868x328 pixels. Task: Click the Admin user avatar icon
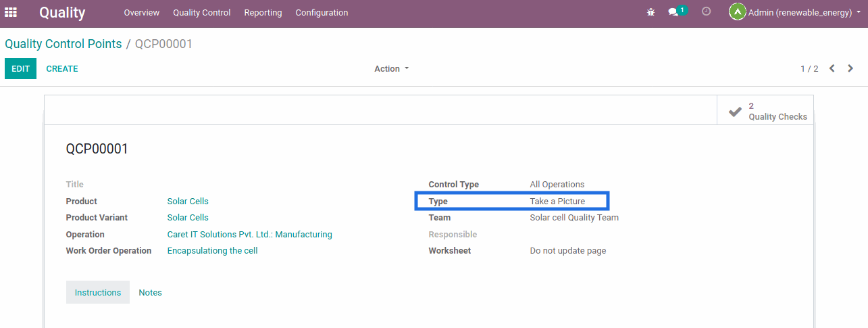click(737, 12)
